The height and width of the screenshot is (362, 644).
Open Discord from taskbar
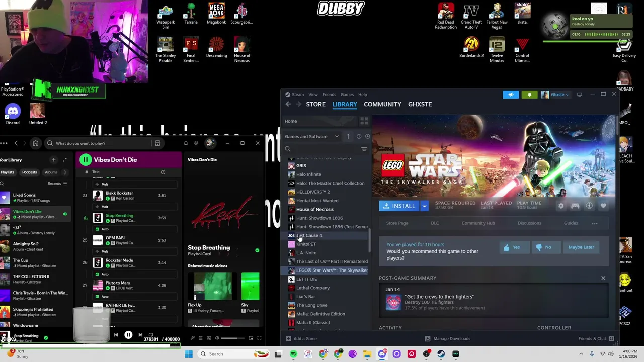pos(382,354)
